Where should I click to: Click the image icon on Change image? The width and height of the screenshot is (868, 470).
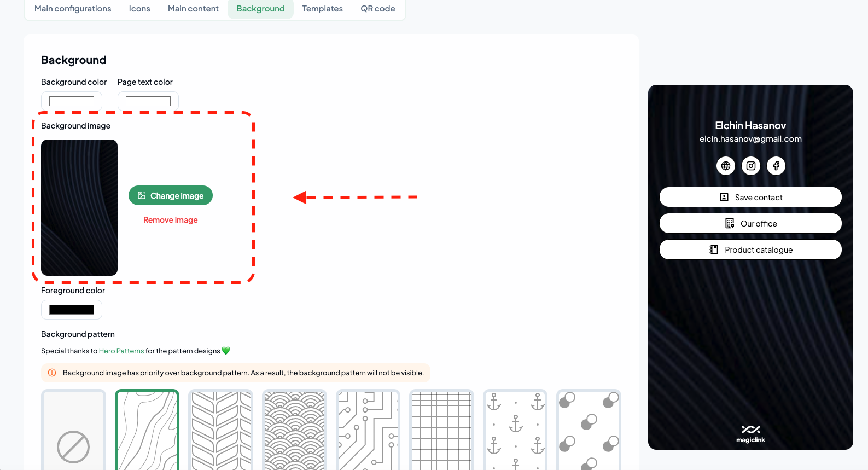(142, 195)
